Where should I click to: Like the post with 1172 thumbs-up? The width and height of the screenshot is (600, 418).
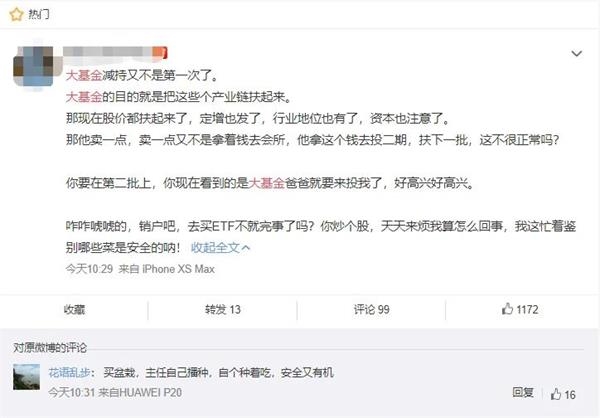(520, 309)
